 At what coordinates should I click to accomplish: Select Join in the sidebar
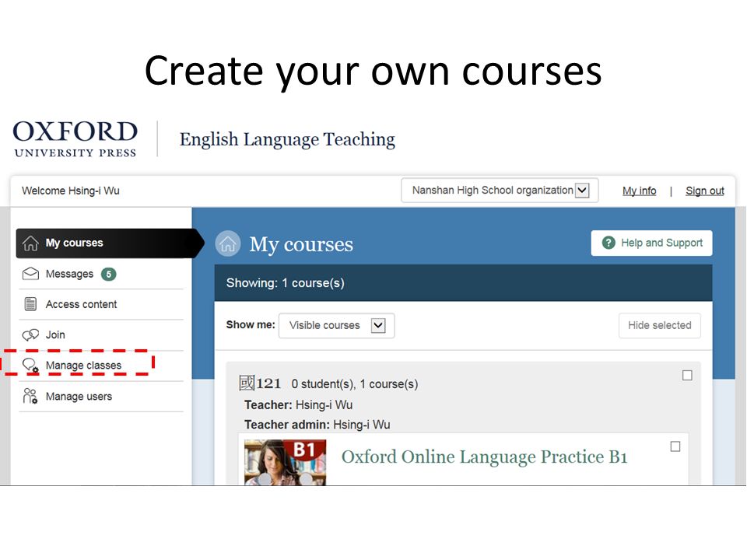pos(101,334)
